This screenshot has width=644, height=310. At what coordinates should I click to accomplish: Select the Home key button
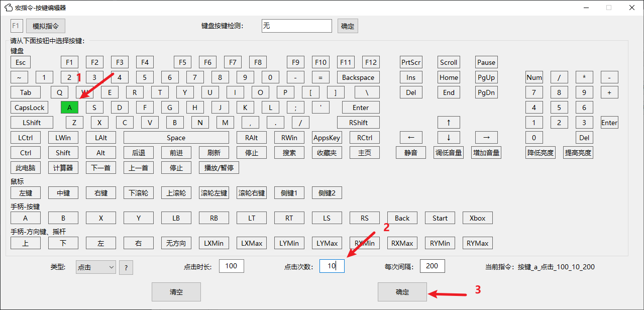point(449,77)
